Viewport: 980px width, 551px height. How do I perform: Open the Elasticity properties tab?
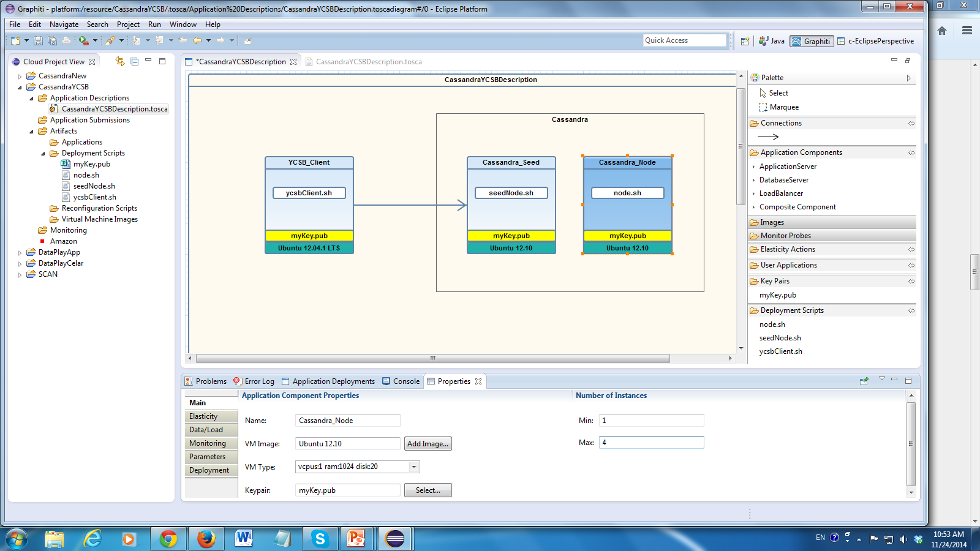click(211, 416)
